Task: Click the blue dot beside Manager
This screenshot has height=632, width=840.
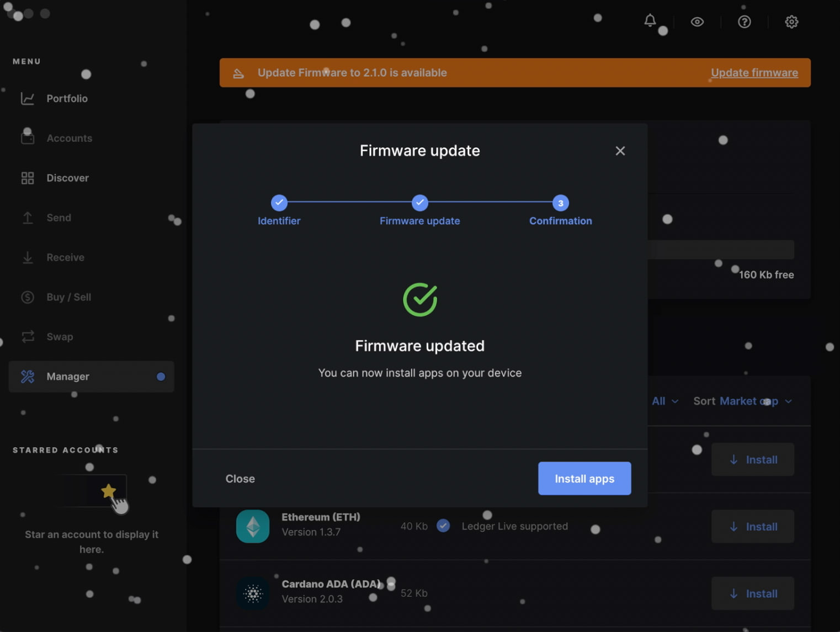Action: (161, 377)
